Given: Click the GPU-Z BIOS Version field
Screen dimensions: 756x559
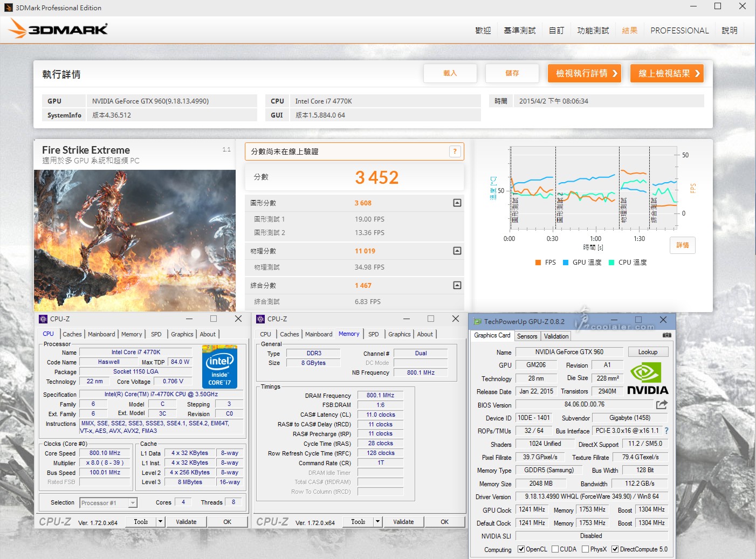Looking at the screenshot, I should pos(585,404).
